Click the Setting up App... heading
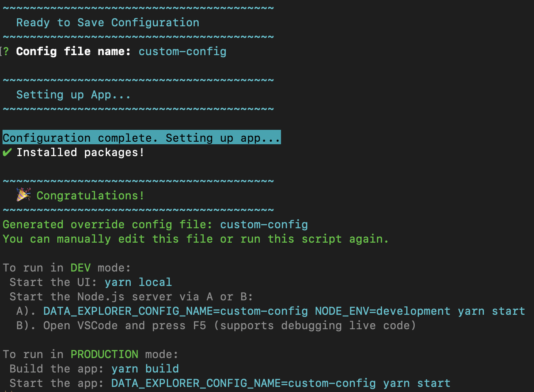 tap(74, 95)
